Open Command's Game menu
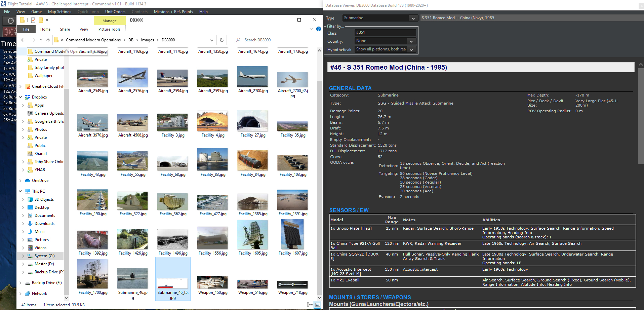The height and width of the screenshot is (310, 644). point(37,12)
